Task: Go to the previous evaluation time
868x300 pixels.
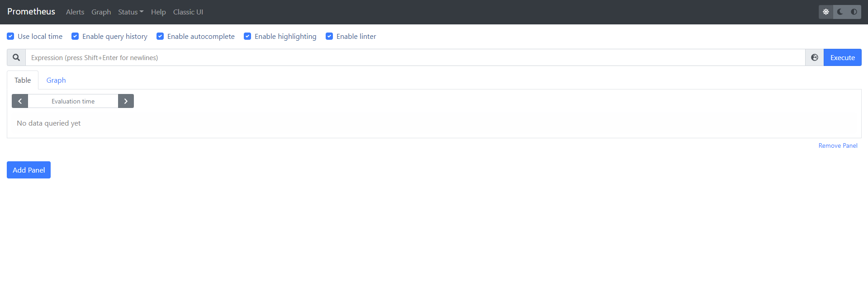Action: (x=20, y=101)
